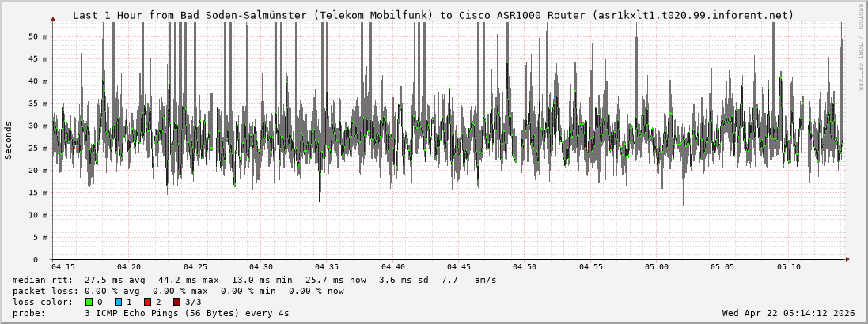Click the red loss color swatch for 2

[147, 302]
